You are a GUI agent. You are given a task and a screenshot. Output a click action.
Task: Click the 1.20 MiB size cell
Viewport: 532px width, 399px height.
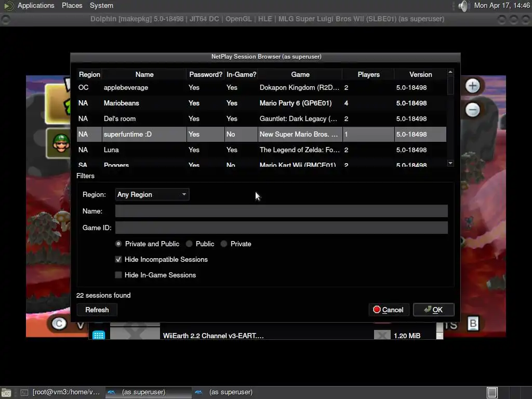[x=407, y=336]
